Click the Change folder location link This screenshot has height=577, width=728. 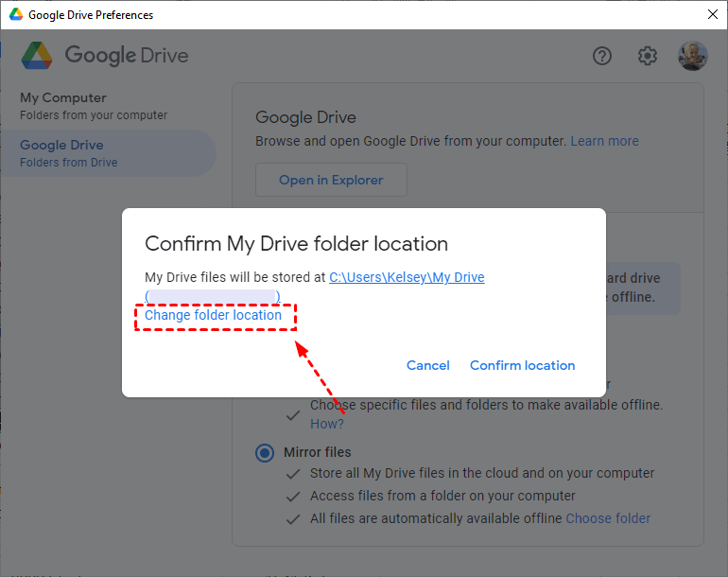(213, 315)
